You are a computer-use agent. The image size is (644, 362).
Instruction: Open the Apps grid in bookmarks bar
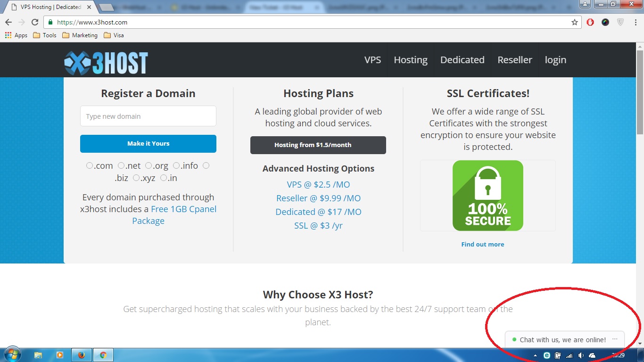pyautogui.click(x=16, y=35)
